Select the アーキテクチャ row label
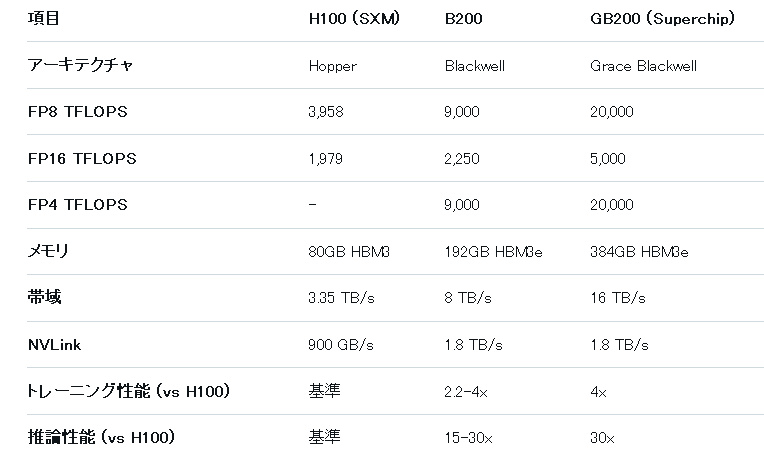Image resolution: width=764 pixels, height=466 pixels. coord(79,65)
